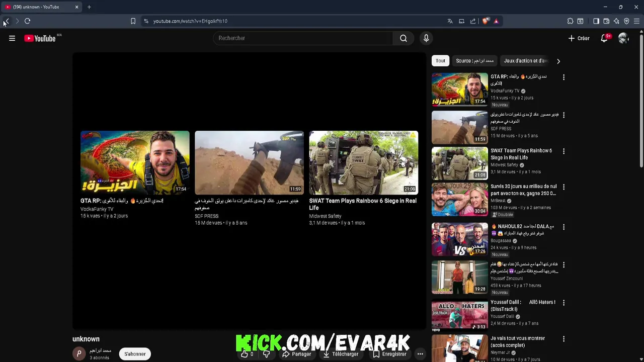This screenshot has width=644, height=362.
Task: Open the 19:28 Youssef Zenzouni sidebar thumbnail
Action: pyautogui.click(x=460, y=278)
